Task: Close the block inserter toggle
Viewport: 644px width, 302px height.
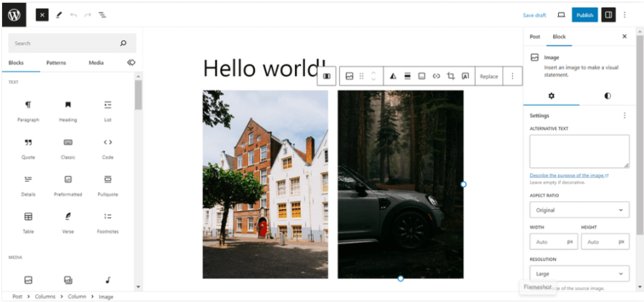Action: coord(42,15)
